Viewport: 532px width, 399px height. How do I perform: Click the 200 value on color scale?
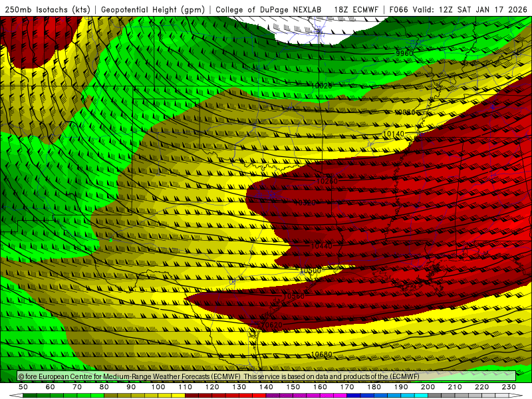coord(428,387)
